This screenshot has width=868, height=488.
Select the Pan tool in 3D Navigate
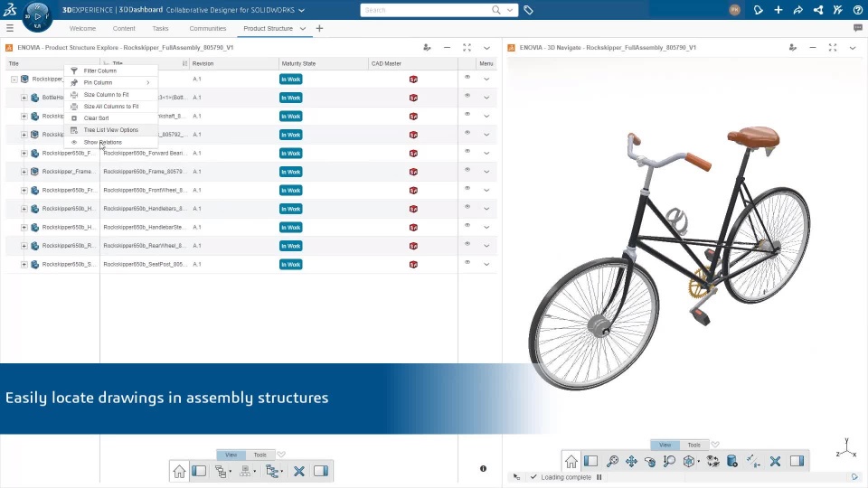tap(631, 462)
